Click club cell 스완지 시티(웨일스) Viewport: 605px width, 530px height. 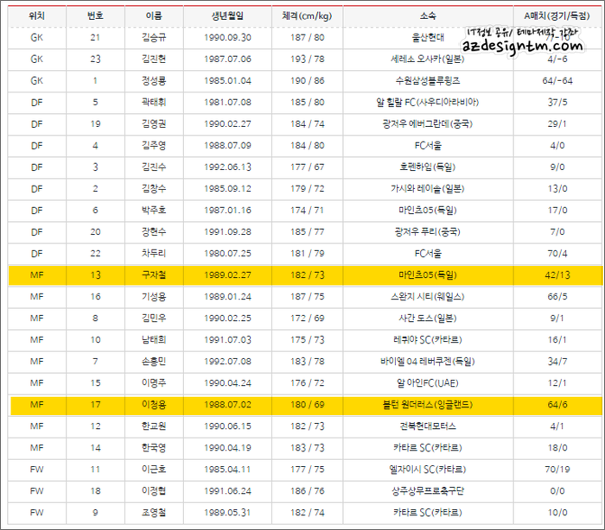pos(428,297)
